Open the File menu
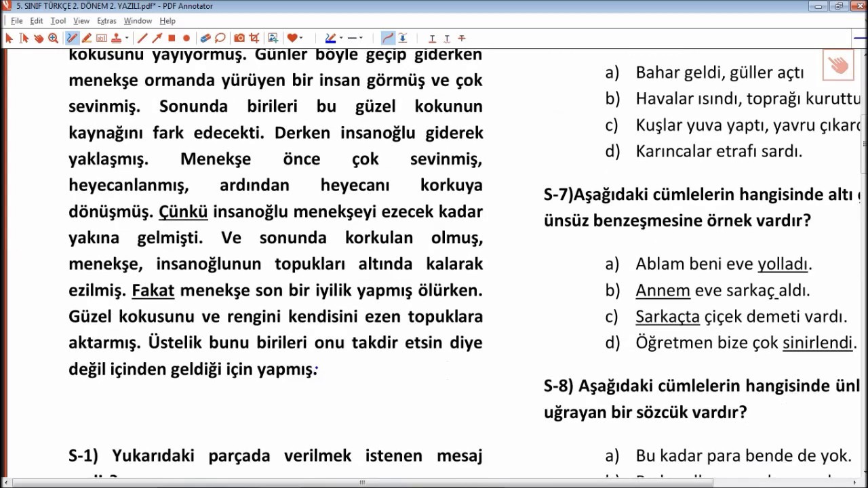 pyautogui.click(x=17, y=21)
